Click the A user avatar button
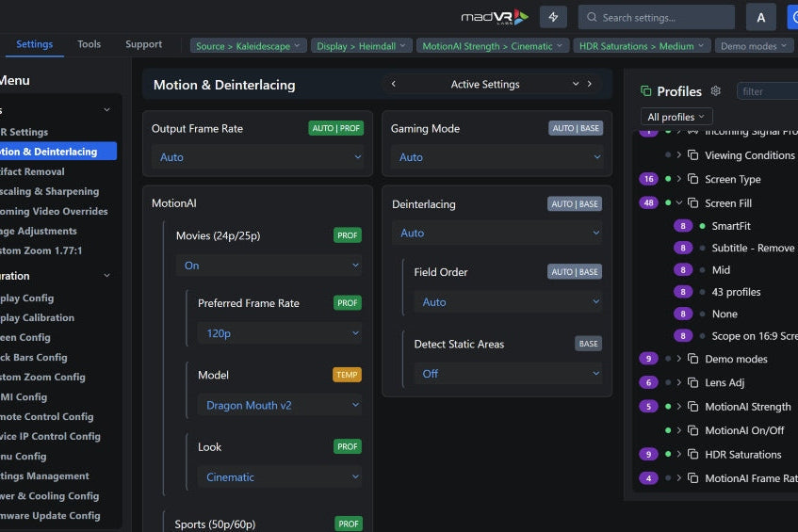 (760, 17)
